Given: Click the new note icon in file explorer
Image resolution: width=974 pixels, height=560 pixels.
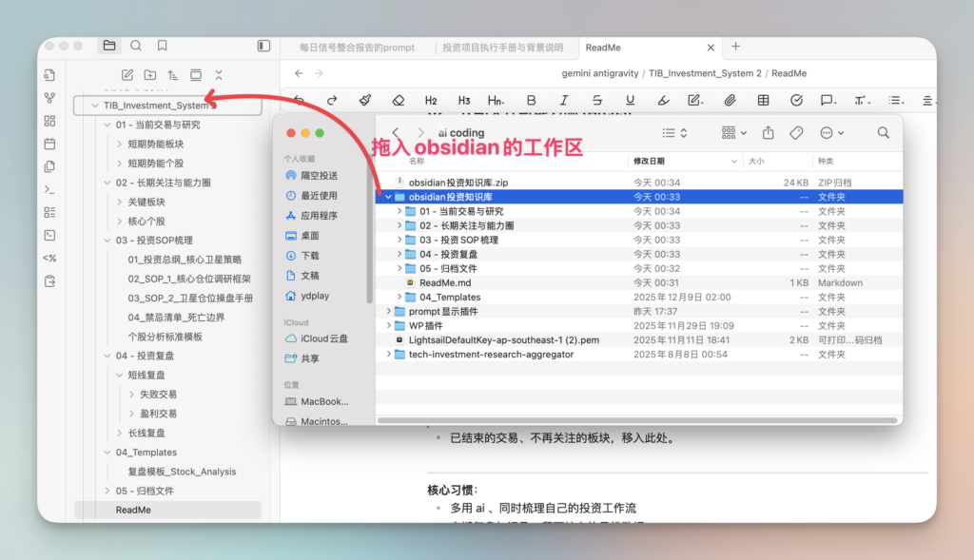Looking at the screenshot, I should (127, 74).
